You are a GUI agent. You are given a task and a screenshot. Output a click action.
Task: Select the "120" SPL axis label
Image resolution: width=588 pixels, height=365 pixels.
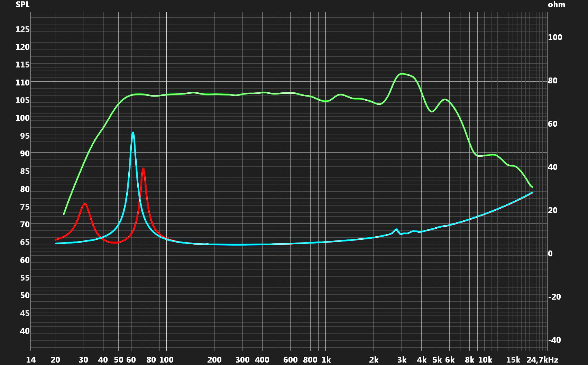22,47
